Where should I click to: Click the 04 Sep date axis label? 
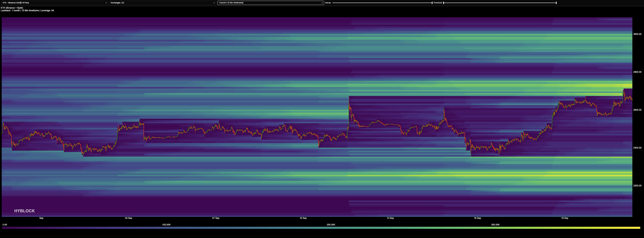128,218
